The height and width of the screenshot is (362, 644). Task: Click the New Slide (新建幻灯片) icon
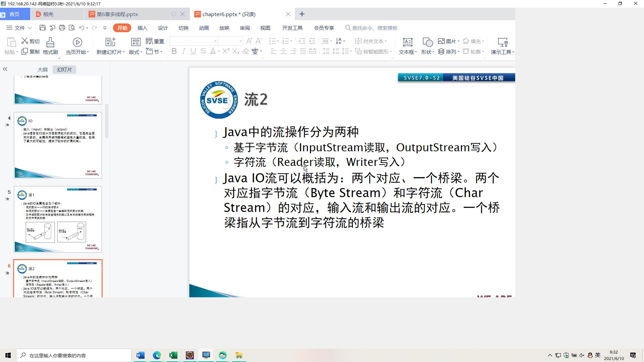coord(110,42)
